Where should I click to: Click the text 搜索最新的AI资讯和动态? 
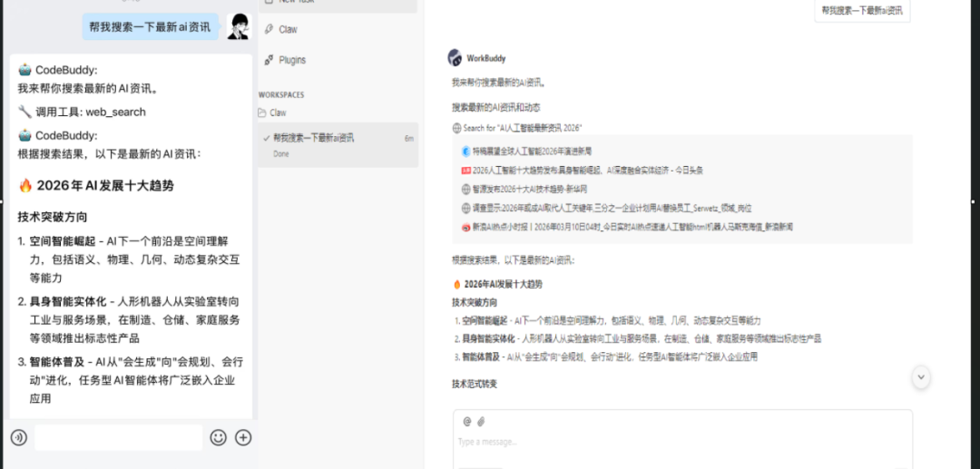click(x=496, y=108)
